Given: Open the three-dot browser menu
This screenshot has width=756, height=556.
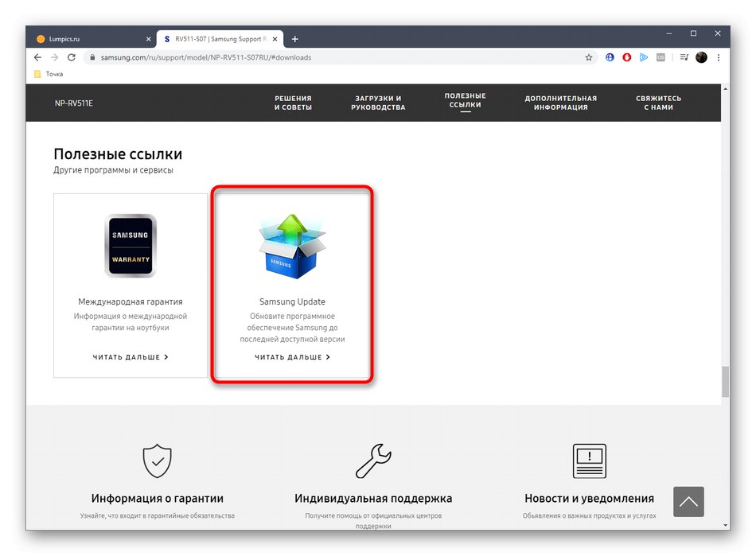Looking at the screenshot, I should pyautogui.click(x=718, y=57).
